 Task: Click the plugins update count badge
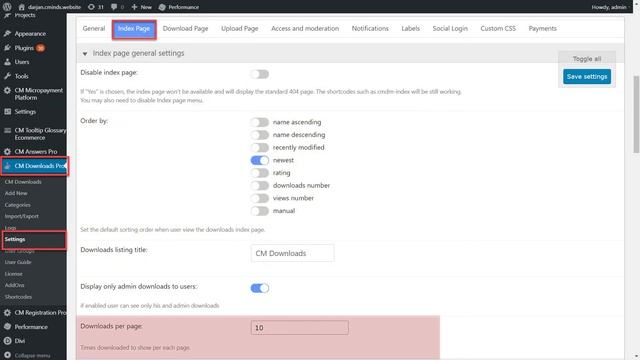point(40,48)
